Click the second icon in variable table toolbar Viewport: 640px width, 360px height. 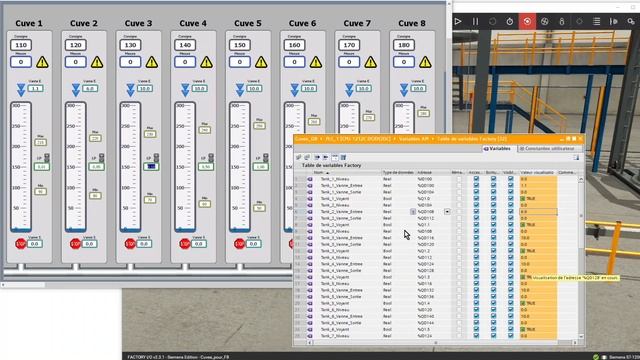click(x=307, y=157)
